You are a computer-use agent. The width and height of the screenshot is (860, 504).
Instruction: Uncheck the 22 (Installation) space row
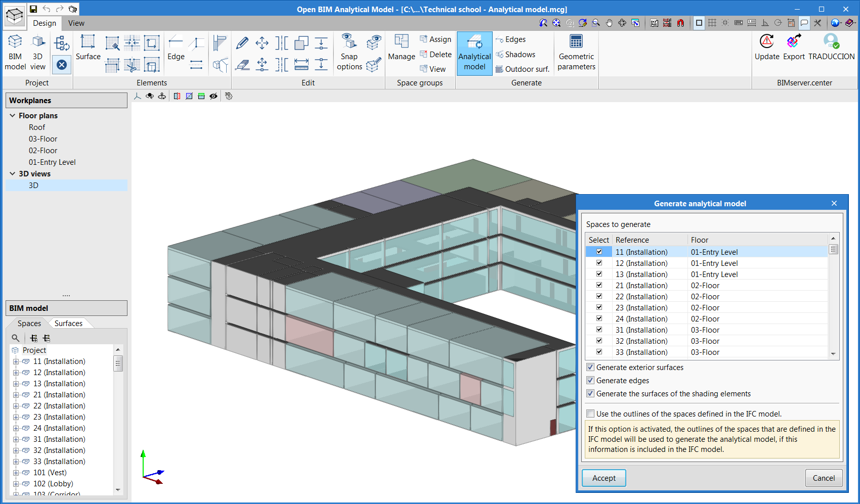[599, 297]
